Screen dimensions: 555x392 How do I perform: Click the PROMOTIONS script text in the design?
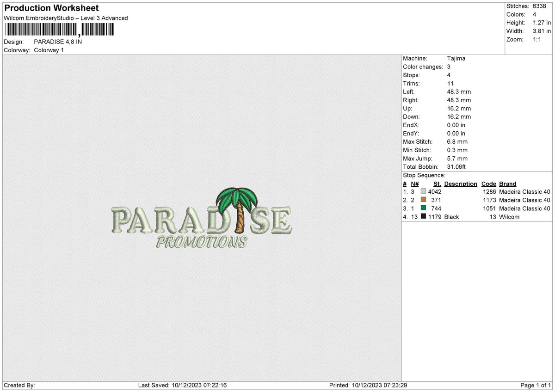click(202, 242)
